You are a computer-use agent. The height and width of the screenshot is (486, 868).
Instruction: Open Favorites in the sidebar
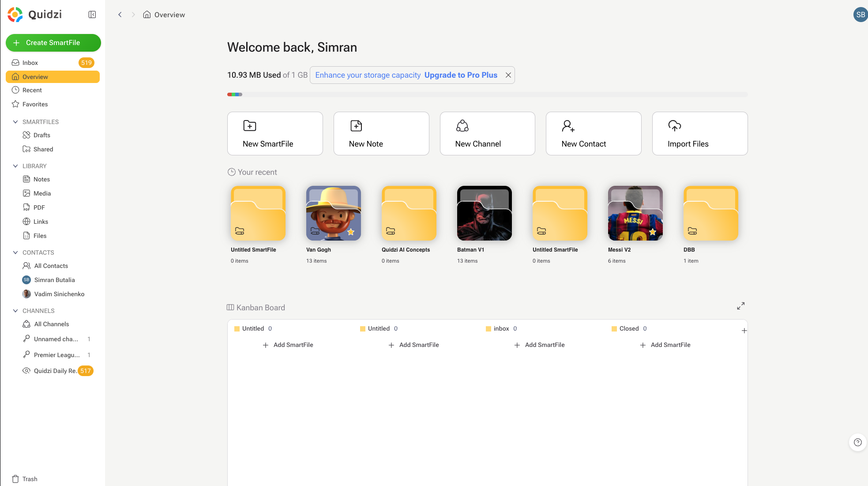click(35, 104)
